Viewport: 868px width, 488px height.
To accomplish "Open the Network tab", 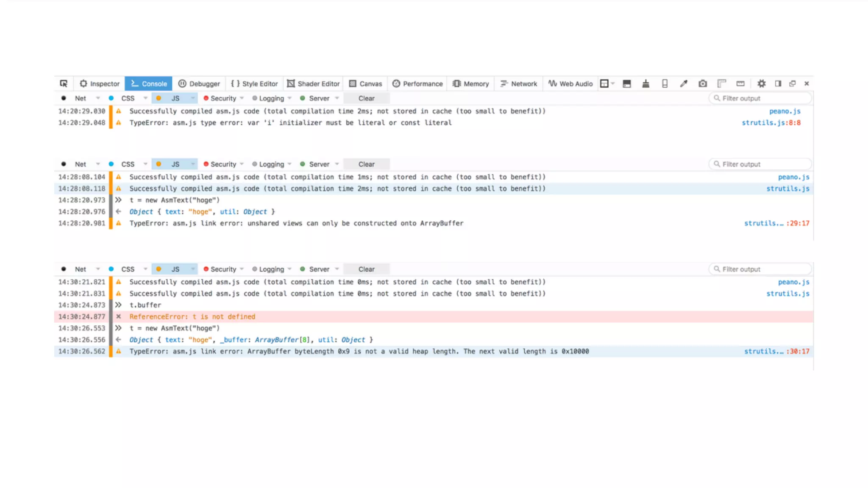I will coord(519,83).
